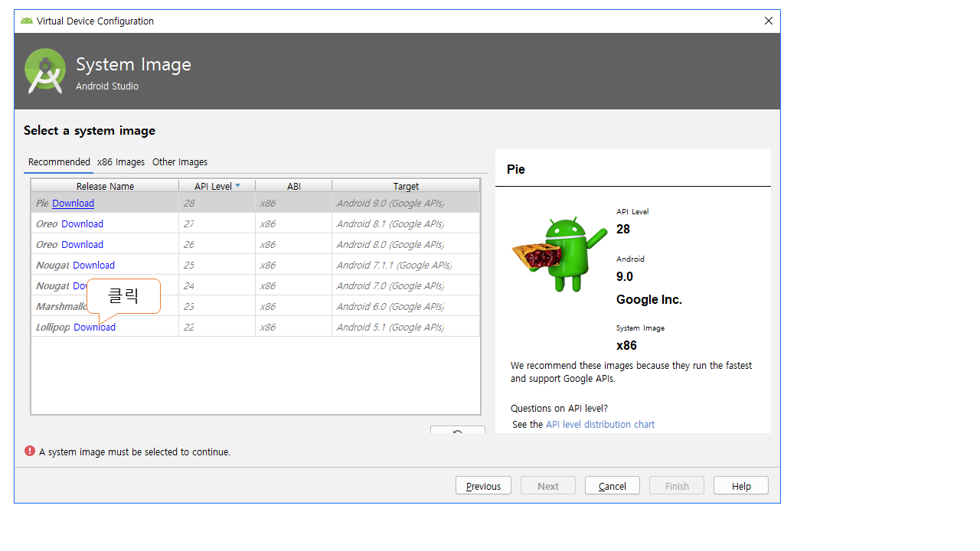Switch to the x86 Images tab

click(121, 162)
